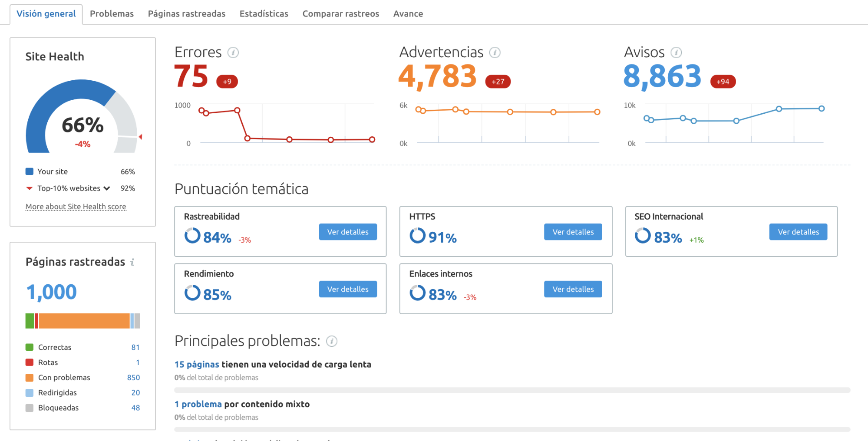The image size is (868, 441).
Task: Click Ver detalles for Rastreabilidad
Action: click(348, 232)
